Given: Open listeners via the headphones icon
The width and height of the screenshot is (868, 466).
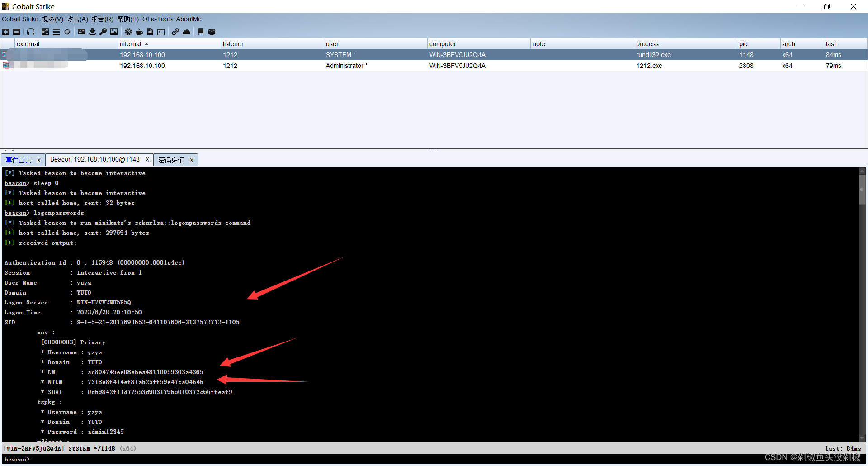Looking at the screenshot, I should (31, 32).
